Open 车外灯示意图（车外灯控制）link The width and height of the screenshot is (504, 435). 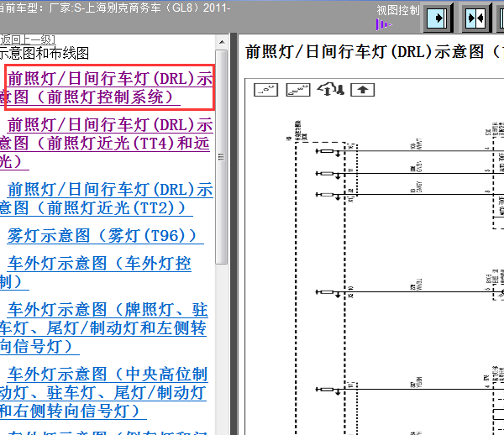[96, 272]
